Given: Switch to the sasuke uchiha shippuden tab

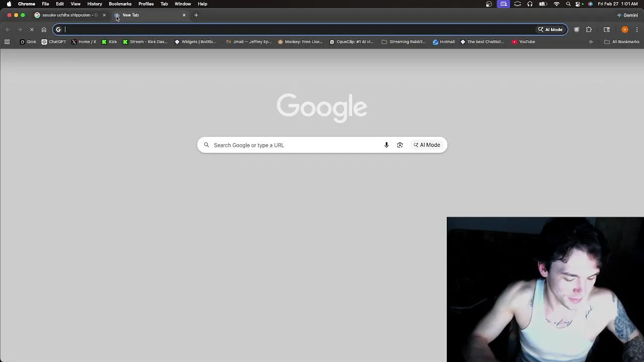Looking at the screenshot, I should (x=70, y=15).
